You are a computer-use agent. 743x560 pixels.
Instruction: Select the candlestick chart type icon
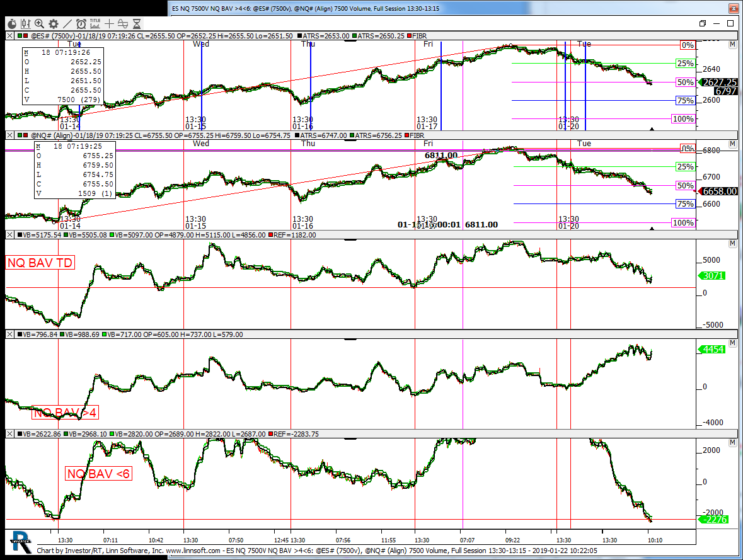[25, 24]
